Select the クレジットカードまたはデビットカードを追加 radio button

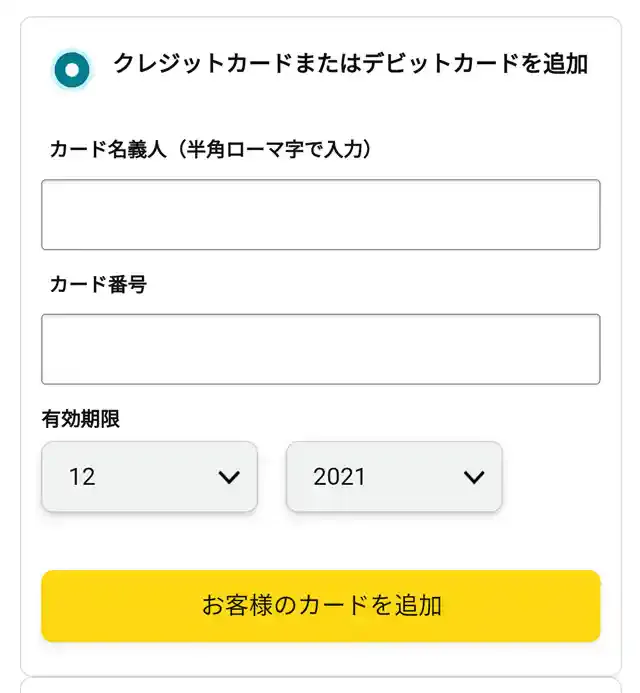pos(73,69)
